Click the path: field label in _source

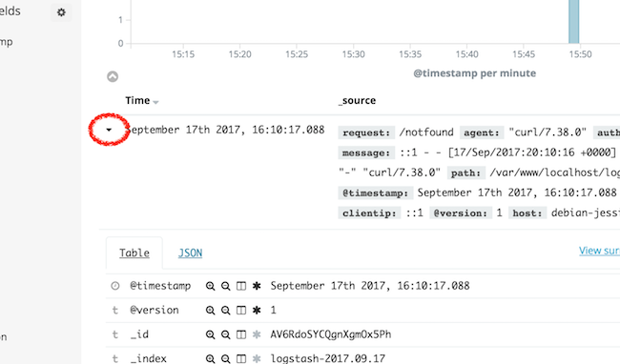pos(466,172)
